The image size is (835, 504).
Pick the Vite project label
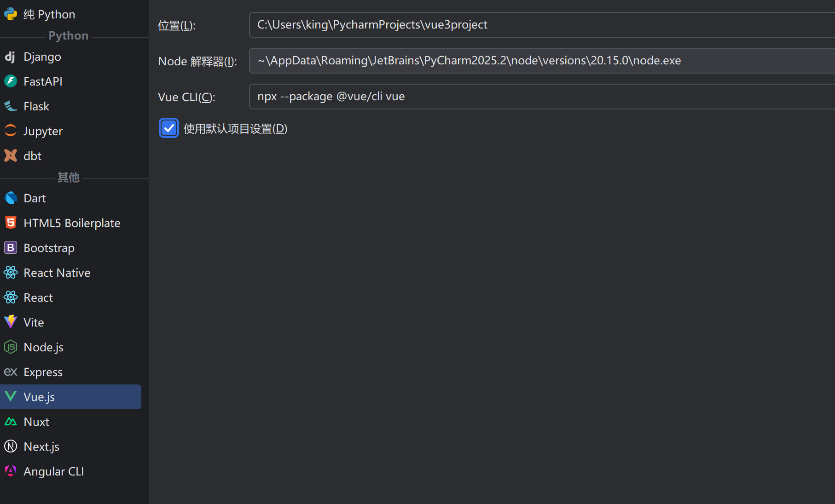coord(34,322)
